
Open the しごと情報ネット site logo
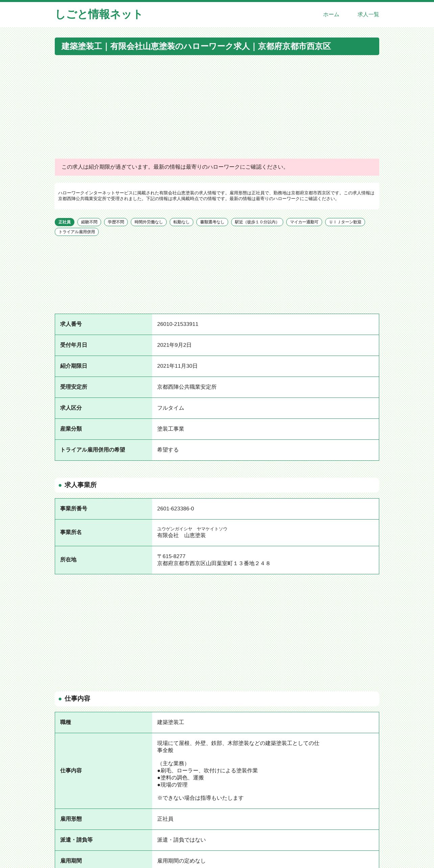pyautogui.click(x=98, y=15)
